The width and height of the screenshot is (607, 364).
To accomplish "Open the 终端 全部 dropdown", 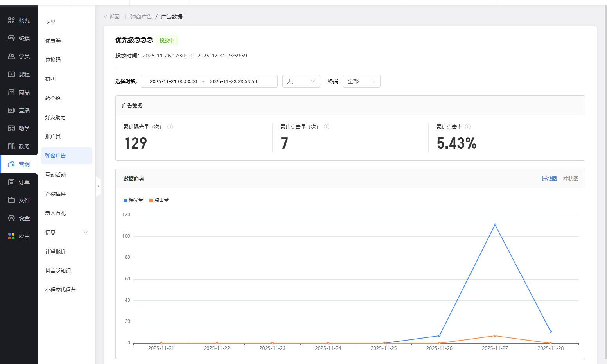I will (361, 81).
